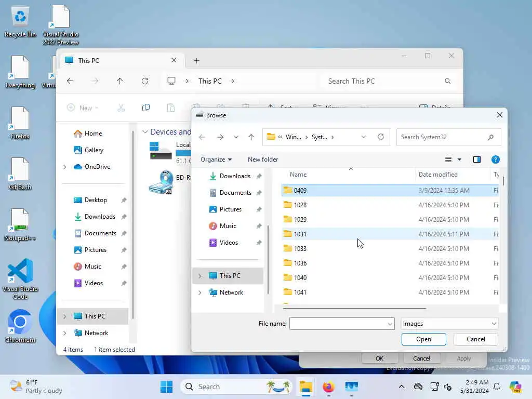Go back in the Browse dialog

pos(202,137)
